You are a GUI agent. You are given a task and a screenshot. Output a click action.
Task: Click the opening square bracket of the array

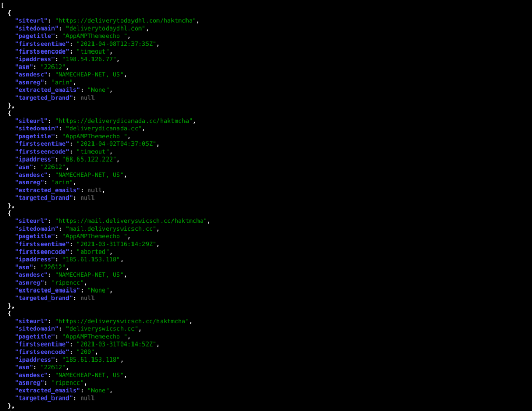(3, 5)
